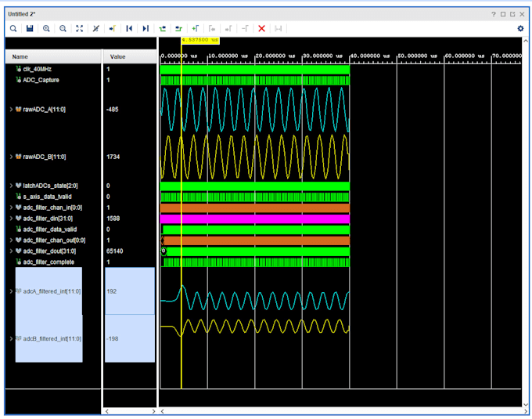Select the s_axis_data_tvalid signal

click(x=47, y=197)
